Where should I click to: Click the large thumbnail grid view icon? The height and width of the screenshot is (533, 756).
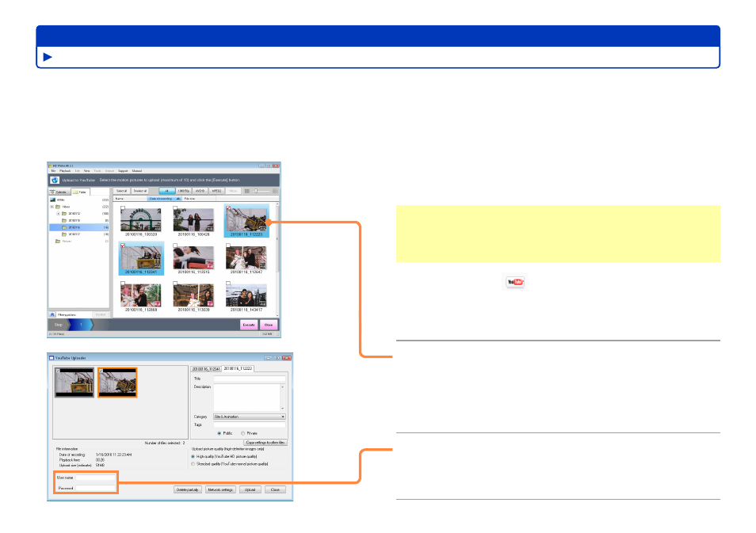point(275,192)
